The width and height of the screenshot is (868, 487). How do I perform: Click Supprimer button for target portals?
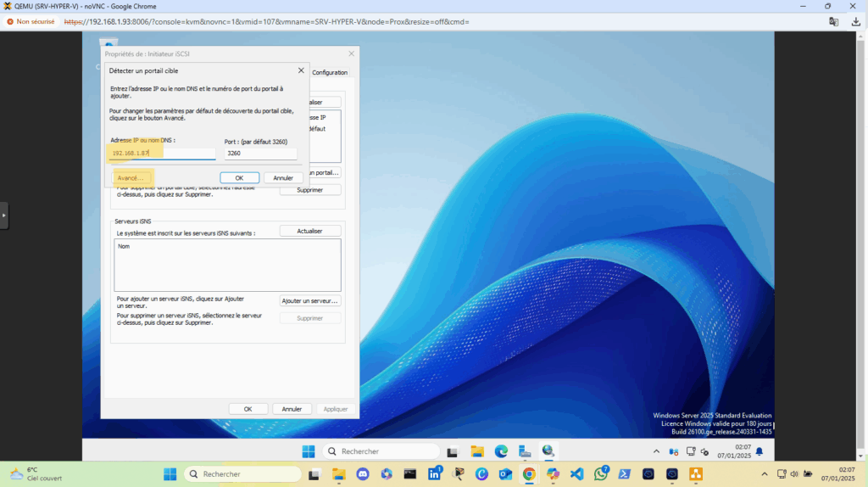pos(309,190)
